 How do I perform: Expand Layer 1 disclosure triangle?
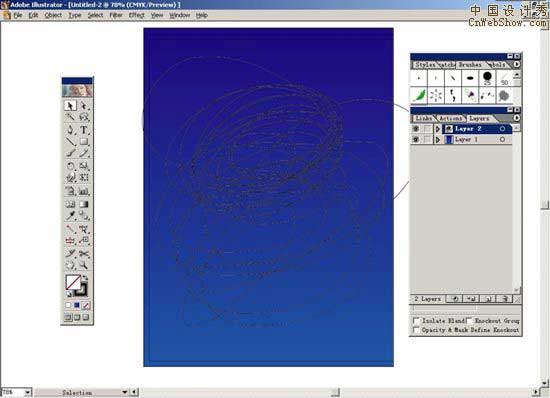pos(438,140)
